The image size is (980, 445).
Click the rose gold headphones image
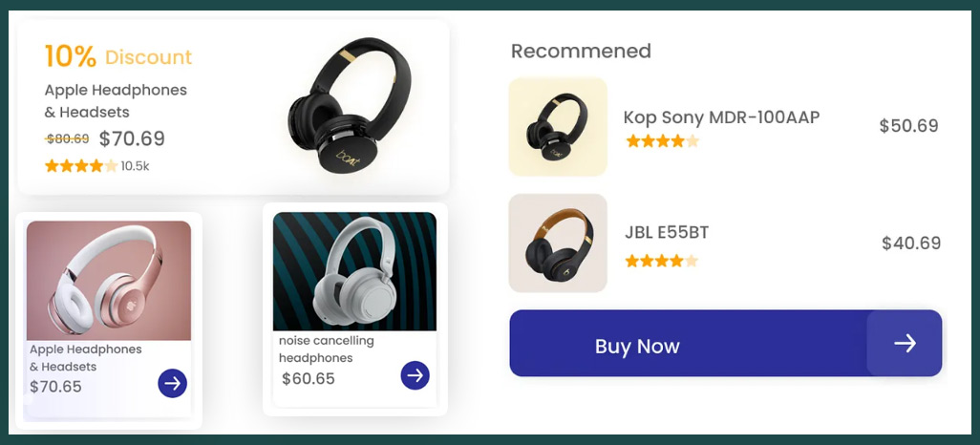pyautogui.click(x=109, y=281)
